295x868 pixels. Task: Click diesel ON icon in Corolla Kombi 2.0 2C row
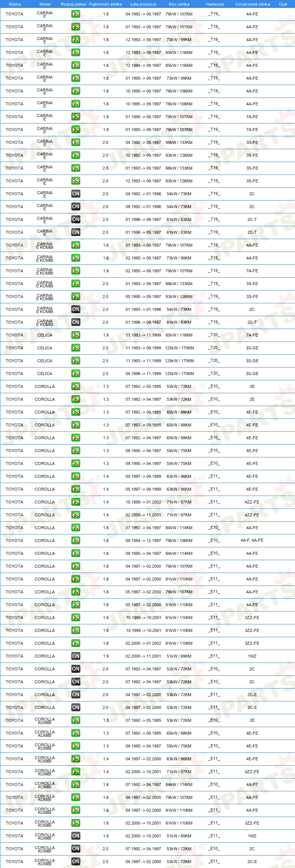75,849
